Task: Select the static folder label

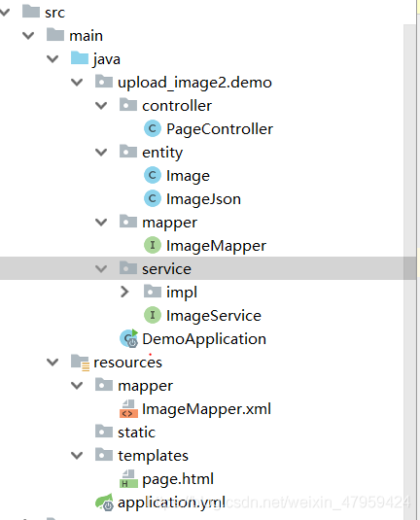Action: (x=137, y=433)
